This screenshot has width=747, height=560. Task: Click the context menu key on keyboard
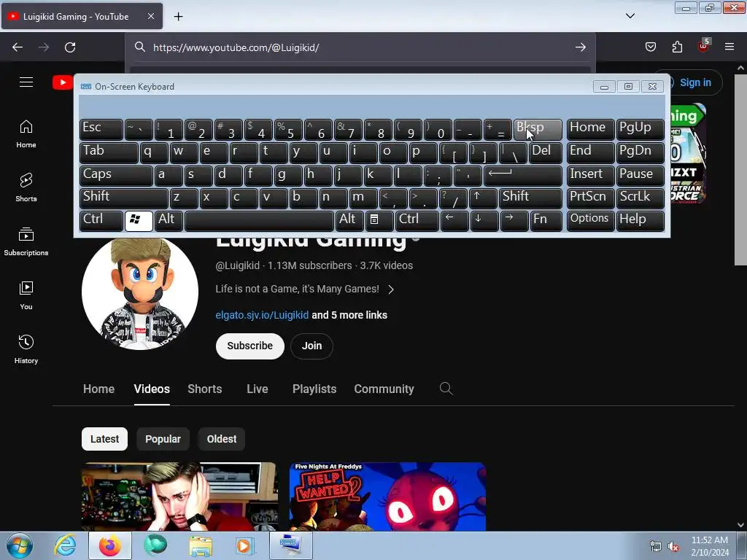[379, 220]
